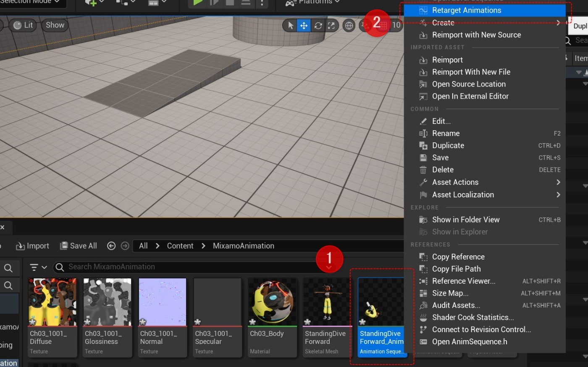Choose Reimport With New File
Viewport: 588px width, 367px height.
485,72
